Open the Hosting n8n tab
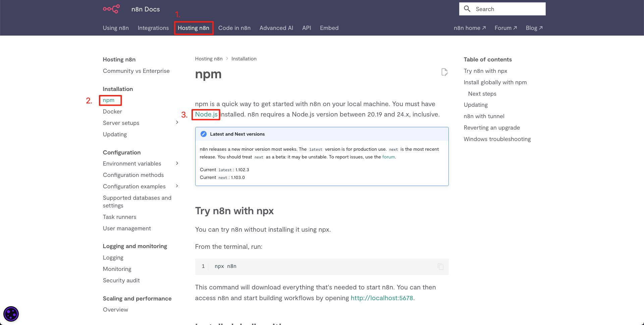The image size is (644, 325). coord(194,28)
